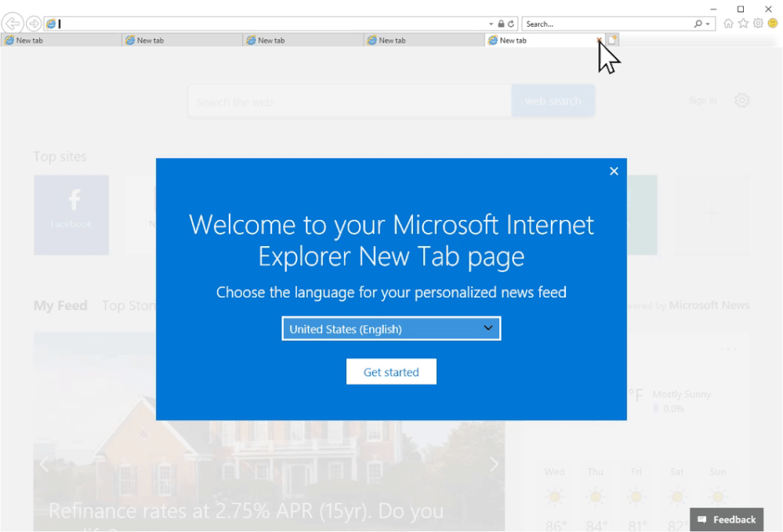This screenshot has width=783, height=532.
Task: Click the smiley feedback icon
Action: coord(773,24)
